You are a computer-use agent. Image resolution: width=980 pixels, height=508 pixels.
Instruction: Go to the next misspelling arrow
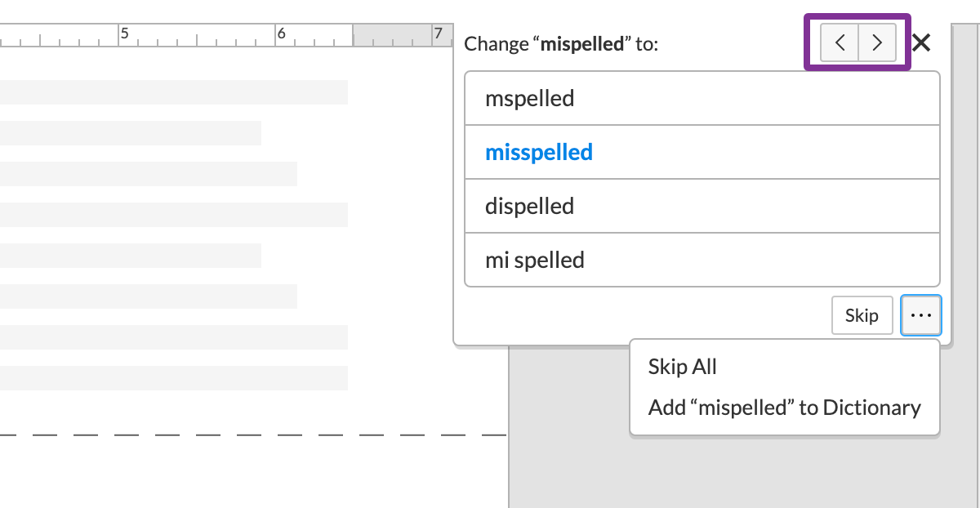click(x=877, y=43)
